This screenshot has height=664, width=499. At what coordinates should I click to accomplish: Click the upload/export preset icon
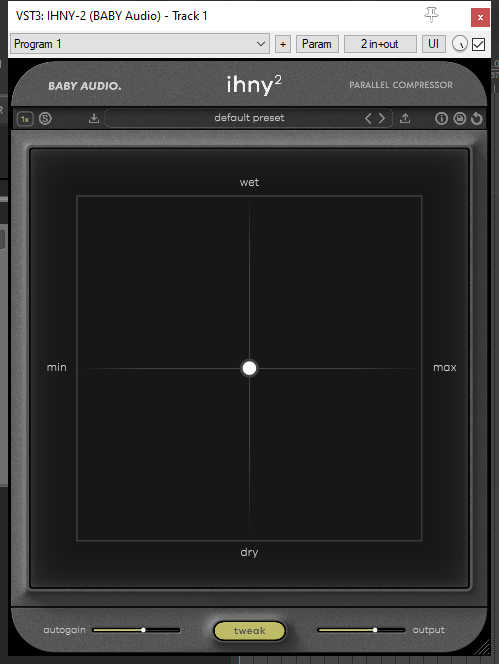pyautogui.click(x=405, y=118)
